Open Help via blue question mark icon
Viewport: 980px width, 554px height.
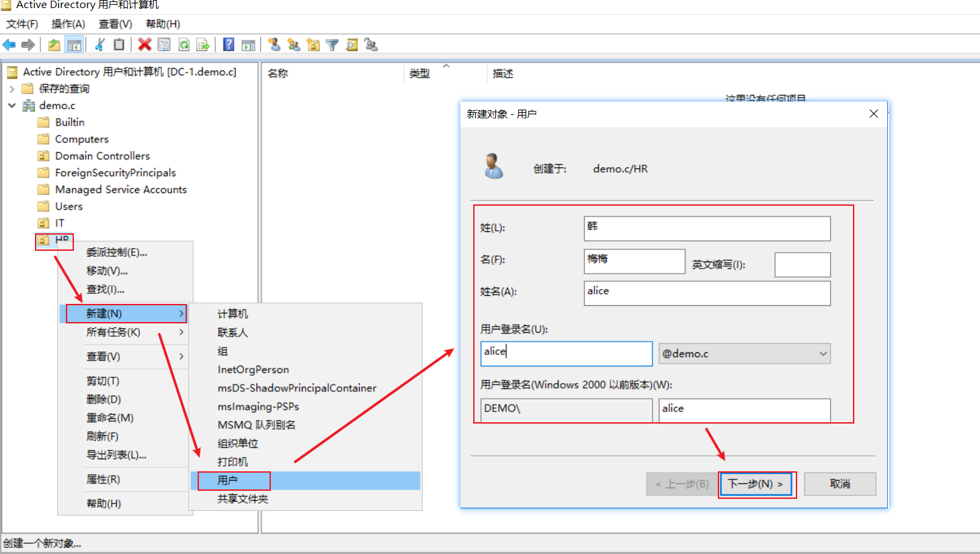tap(229, 45)
